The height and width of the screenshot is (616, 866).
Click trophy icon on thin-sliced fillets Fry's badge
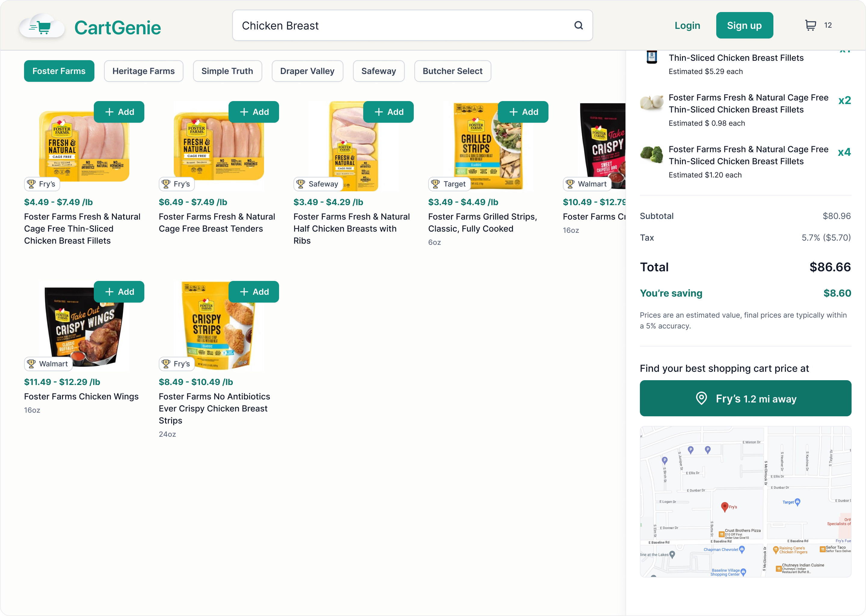(x=31, y=184)
